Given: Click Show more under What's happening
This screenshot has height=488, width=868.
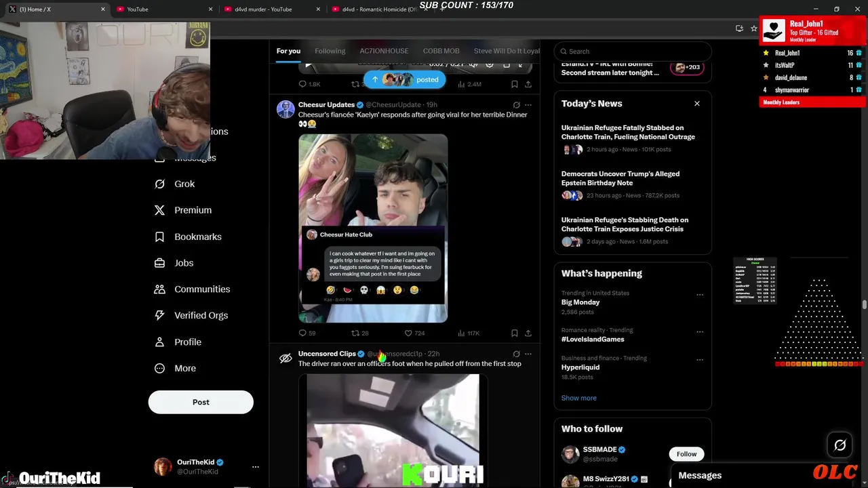Looking at the screenshot, I should (579, 398).
